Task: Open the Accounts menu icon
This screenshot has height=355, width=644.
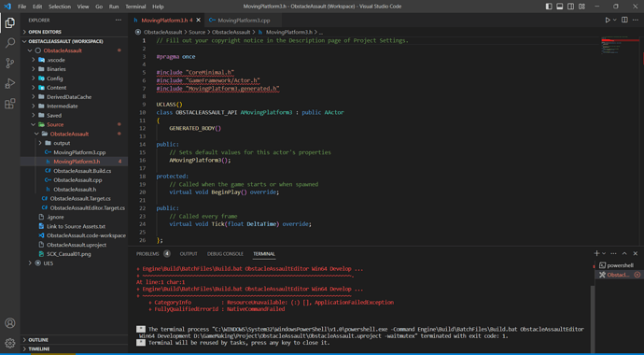Action: click(x=10, y=322)
